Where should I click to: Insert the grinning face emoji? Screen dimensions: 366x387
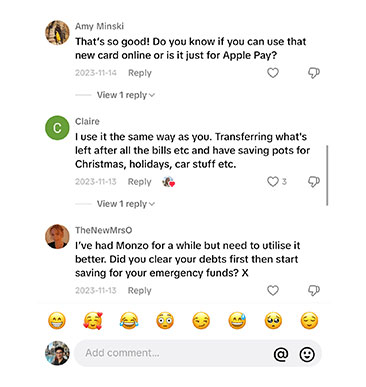click(x=57, y=321)
